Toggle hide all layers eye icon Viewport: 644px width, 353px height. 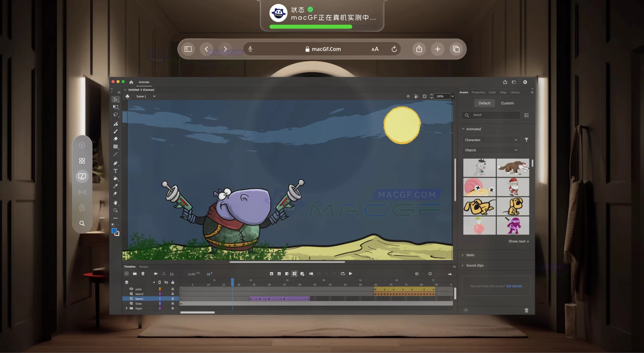point(166,282)
